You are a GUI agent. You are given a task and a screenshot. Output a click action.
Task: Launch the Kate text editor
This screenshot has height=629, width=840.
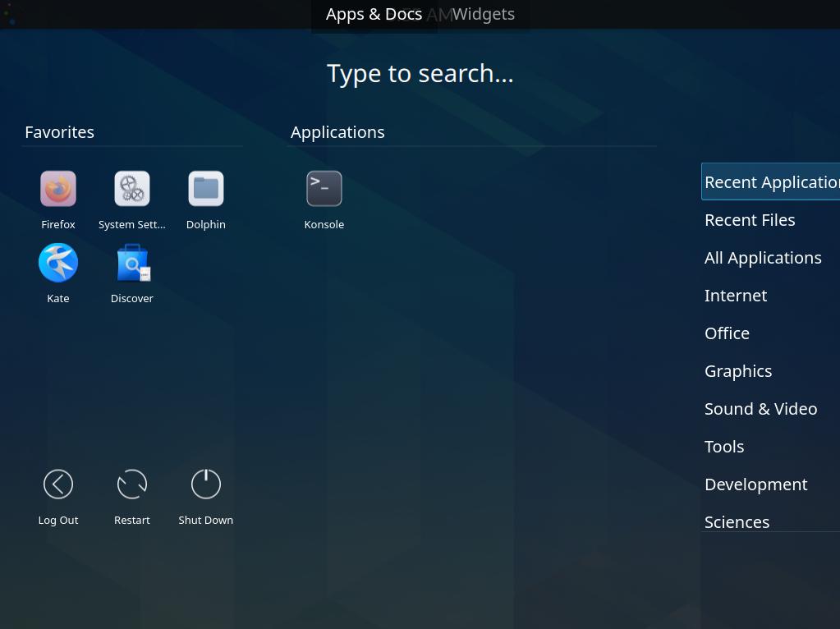(57, 262)
